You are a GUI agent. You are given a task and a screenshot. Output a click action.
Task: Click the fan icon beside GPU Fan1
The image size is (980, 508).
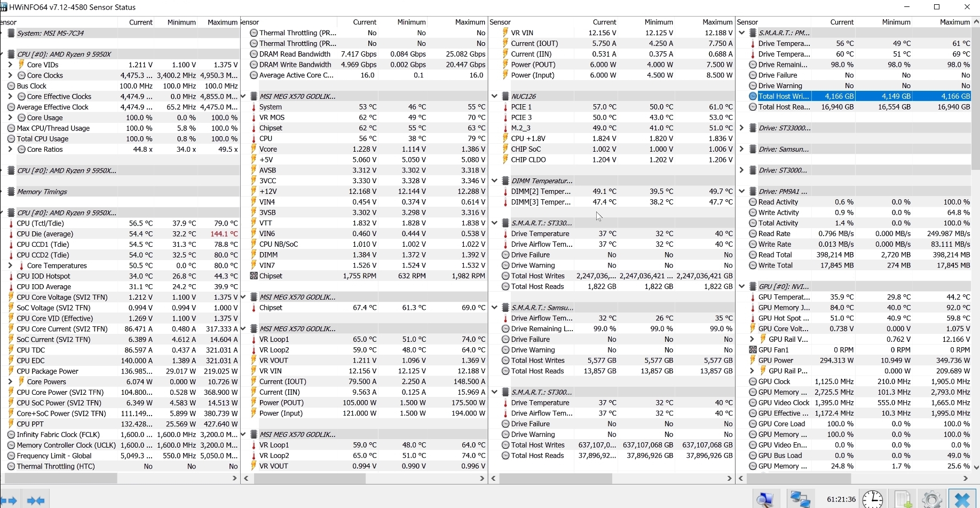pyautogui.click(x=753, y=350)
